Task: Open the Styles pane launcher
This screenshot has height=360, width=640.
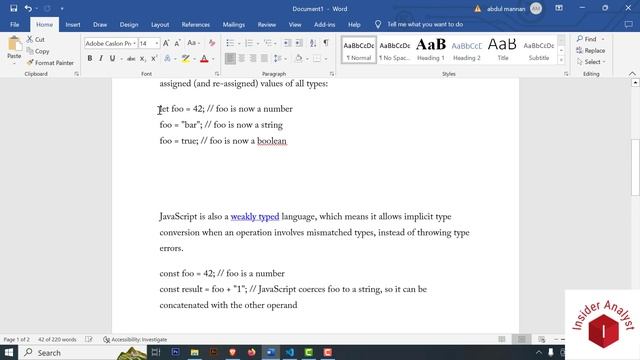Action: pyautogui.click(x=566, y=74)
